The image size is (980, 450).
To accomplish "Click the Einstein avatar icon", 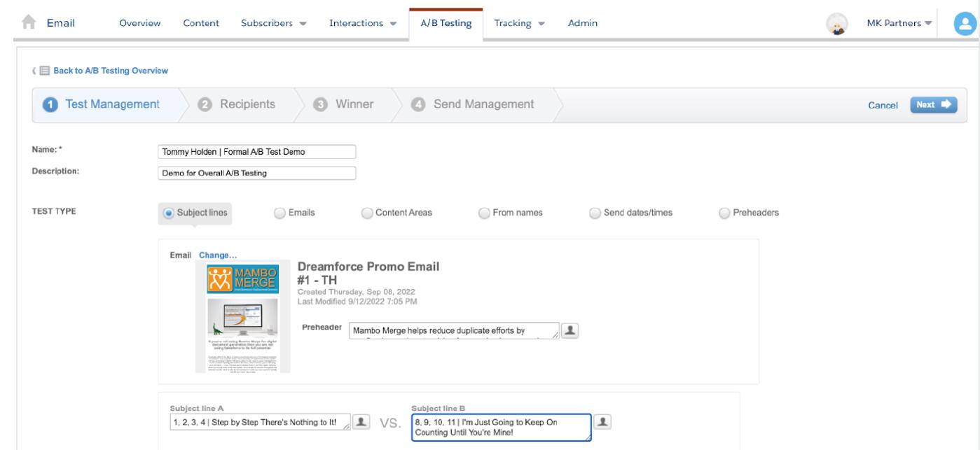I will 837,23.
